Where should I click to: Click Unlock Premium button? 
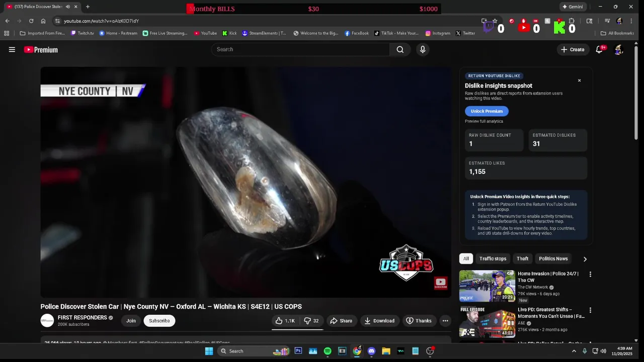[487, 111]
